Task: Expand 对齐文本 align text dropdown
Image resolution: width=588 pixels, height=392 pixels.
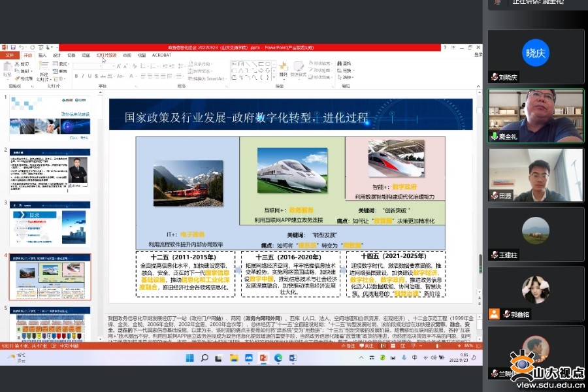Action: tap(201, 71)
